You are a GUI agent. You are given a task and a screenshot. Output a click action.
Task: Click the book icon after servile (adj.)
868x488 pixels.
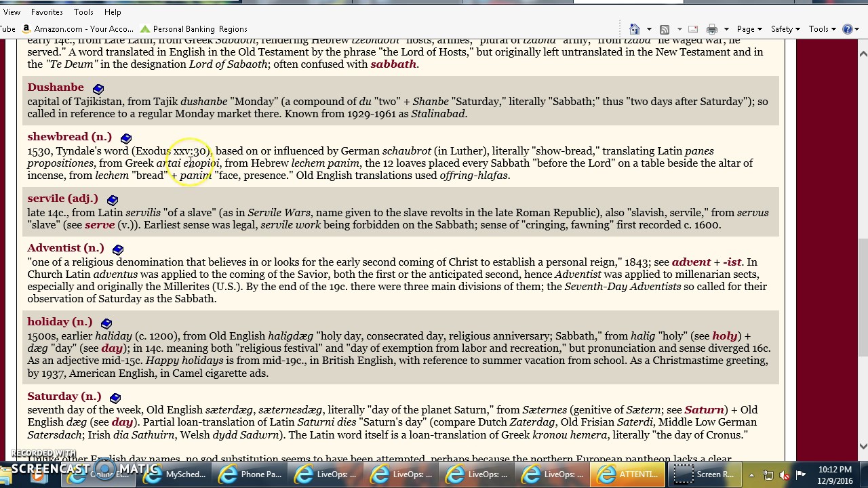click(113, 200)
